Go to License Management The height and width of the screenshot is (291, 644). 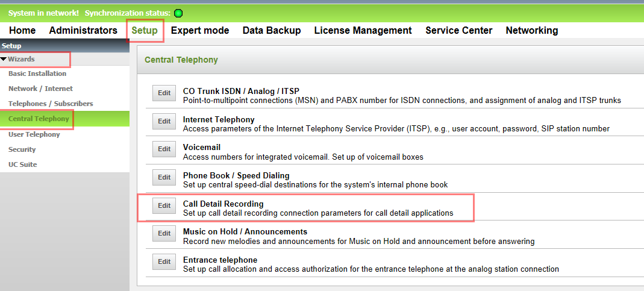click(363, 30)
